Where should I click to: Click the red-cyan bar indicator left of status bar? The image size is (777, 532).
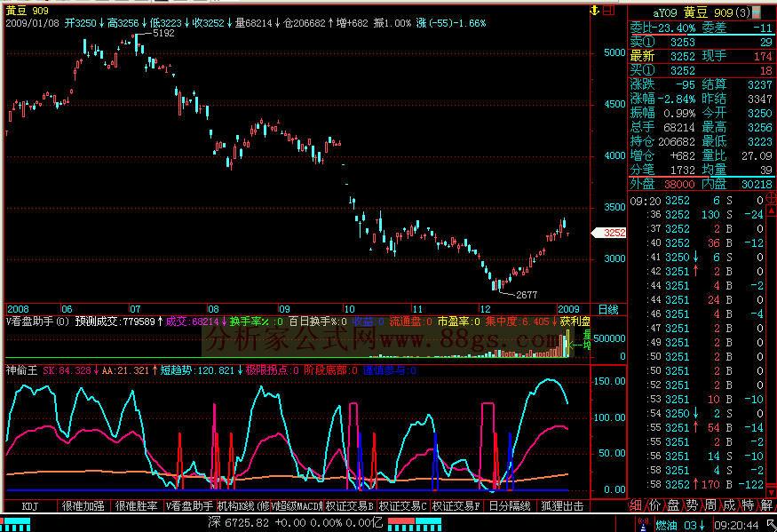coord(15,524)
